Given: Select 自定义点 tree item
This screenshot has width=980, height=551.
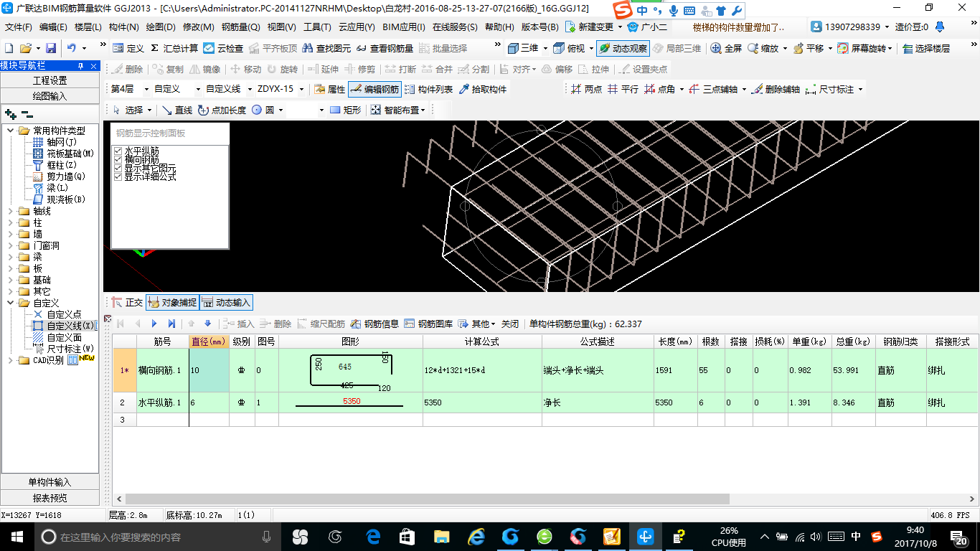Looking at the screenshot, I should (64, 314).
